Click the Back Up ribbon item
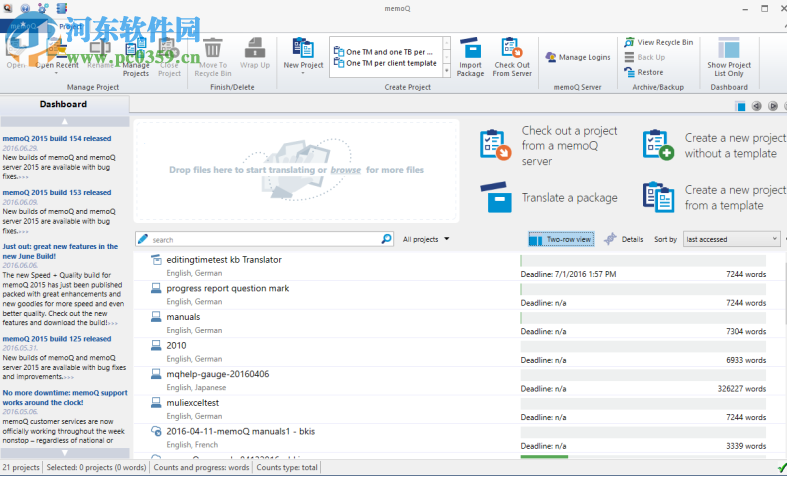Screen dimensions: 787x478 (645, 57)
